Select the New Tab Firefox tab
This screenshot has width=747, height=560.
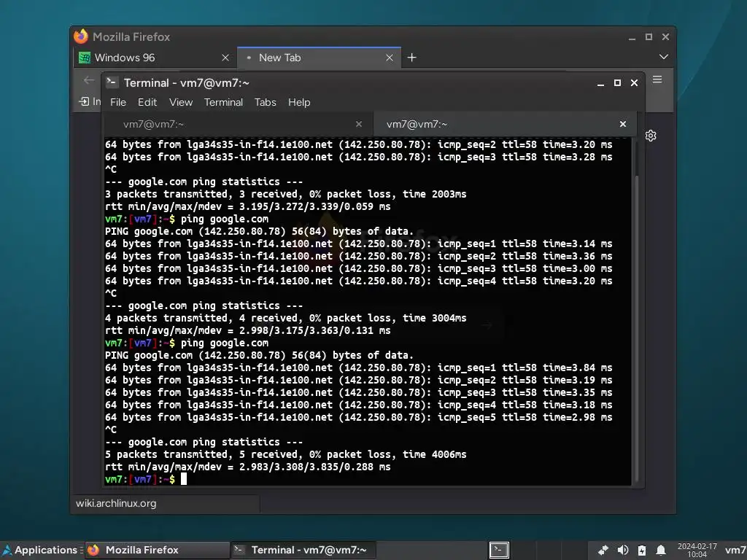(x=320, y=58)
